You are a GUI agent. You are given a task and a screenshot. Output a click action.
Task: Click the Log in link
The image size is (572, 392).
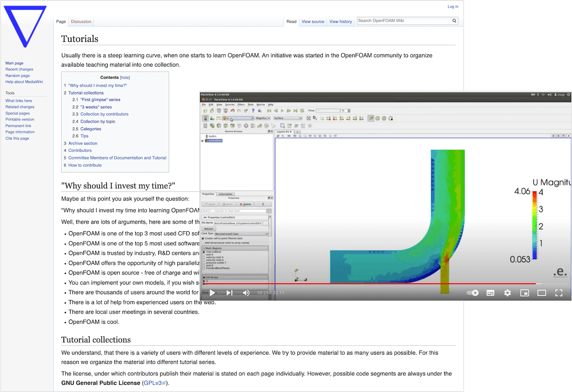click(x=453, y=7)
